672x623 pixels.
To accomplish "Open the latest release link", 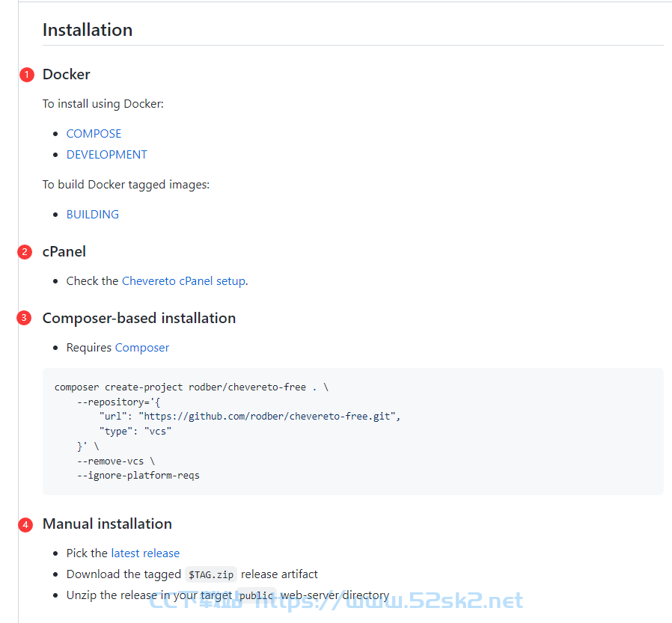I will coord(145,553).
